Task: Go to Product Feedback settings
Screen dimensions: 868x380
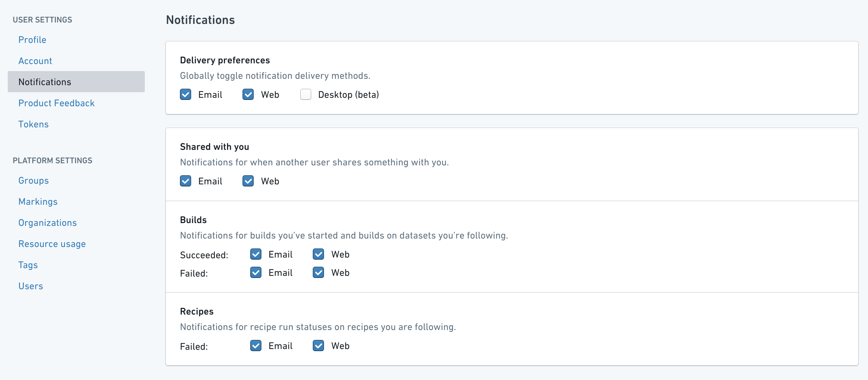Action: pos(57,103)
